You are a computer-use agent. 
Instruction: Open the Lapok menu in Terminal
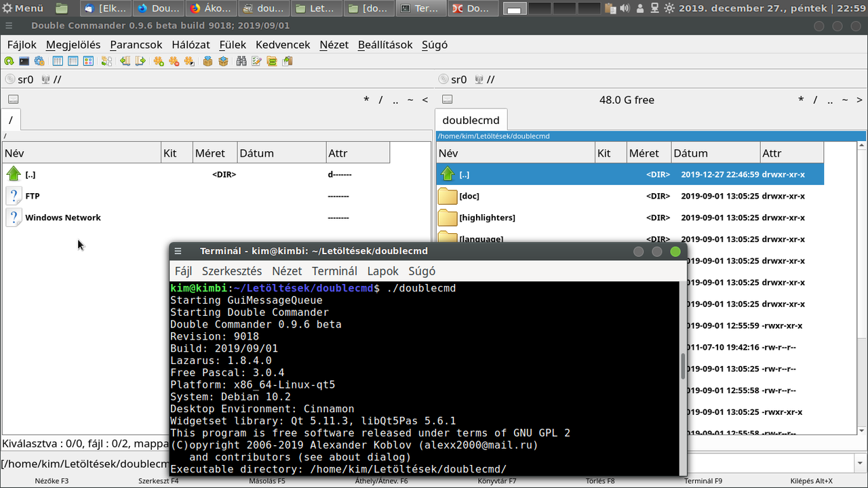click(383, 271)
